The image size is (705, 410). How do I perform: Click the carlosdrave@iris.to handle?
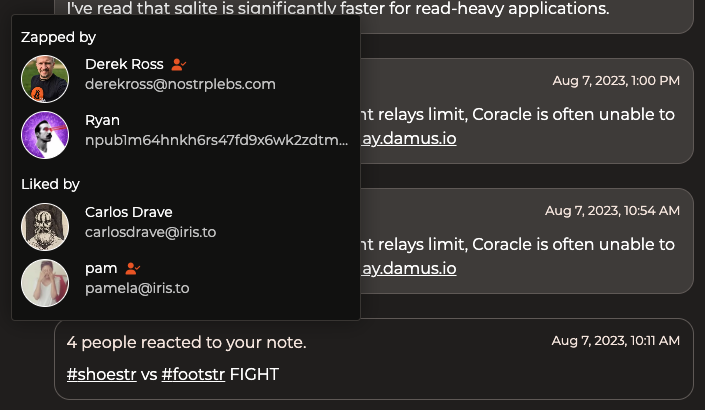[150, 232]
